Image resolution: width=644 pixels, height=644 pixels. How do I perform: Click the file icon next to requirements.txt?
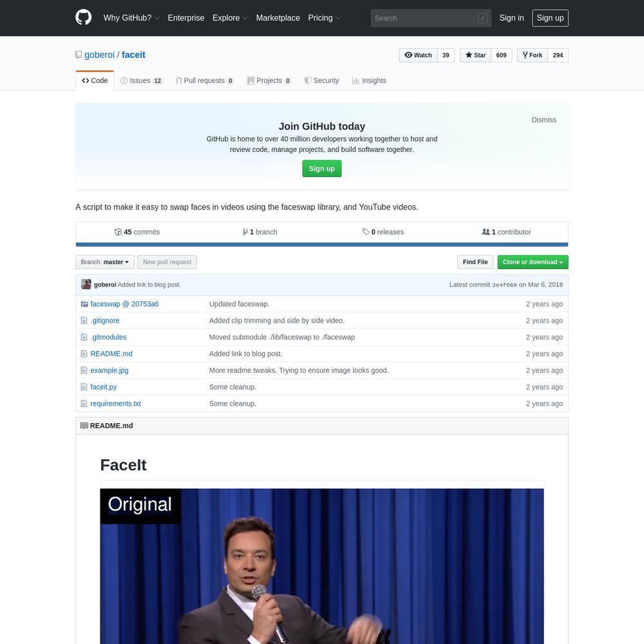[x=84, y=403]
